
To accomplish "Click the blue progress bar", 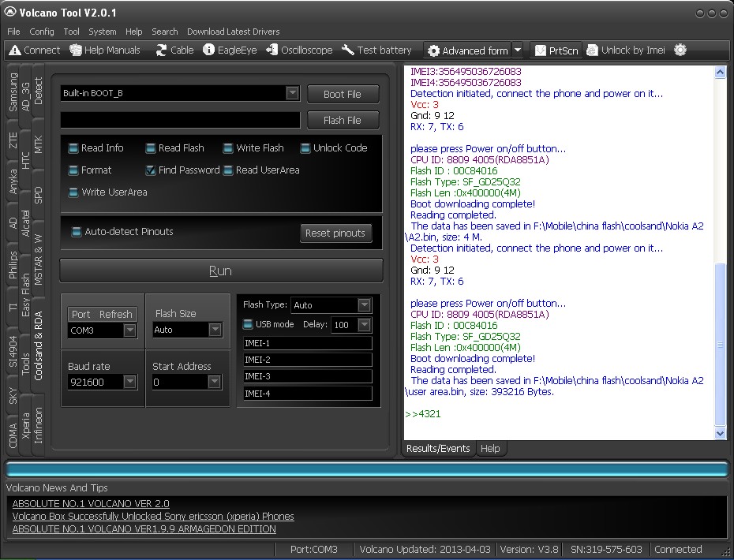I will [367, 470].
